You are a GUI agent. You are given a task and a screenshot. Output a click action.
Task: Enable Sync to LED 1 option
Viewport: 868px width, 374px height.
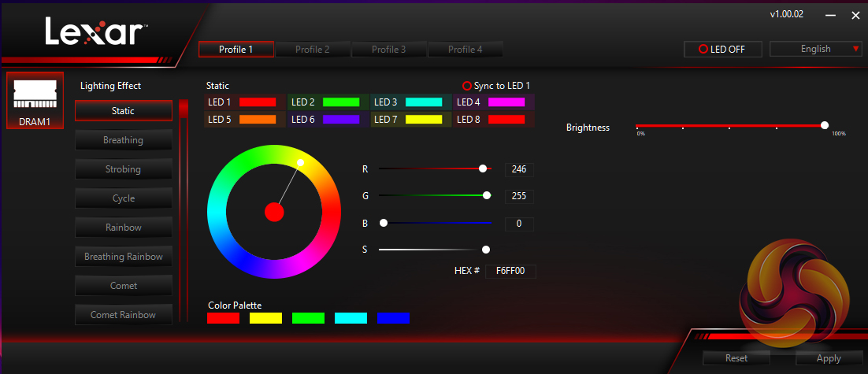tap(496, 86)
